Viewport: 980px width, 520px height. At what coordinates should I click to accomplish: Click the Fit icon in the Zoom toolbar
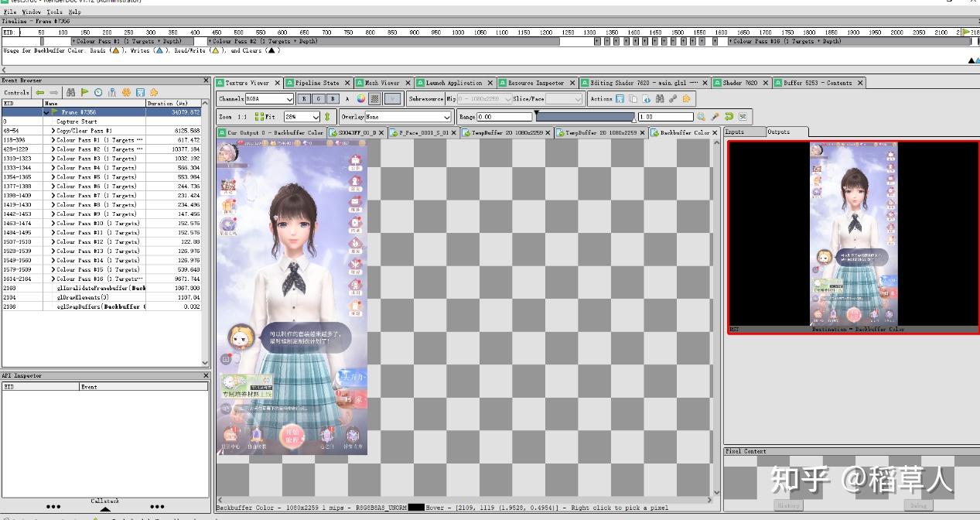pyautogui.click(x=260, y=117)
